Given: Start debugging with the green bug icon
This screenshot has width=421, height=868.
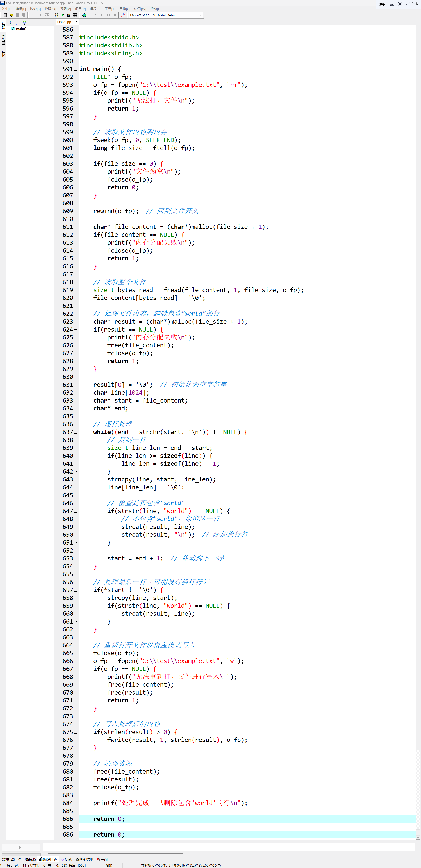Looking at the screenshot, I should point(84,15).
